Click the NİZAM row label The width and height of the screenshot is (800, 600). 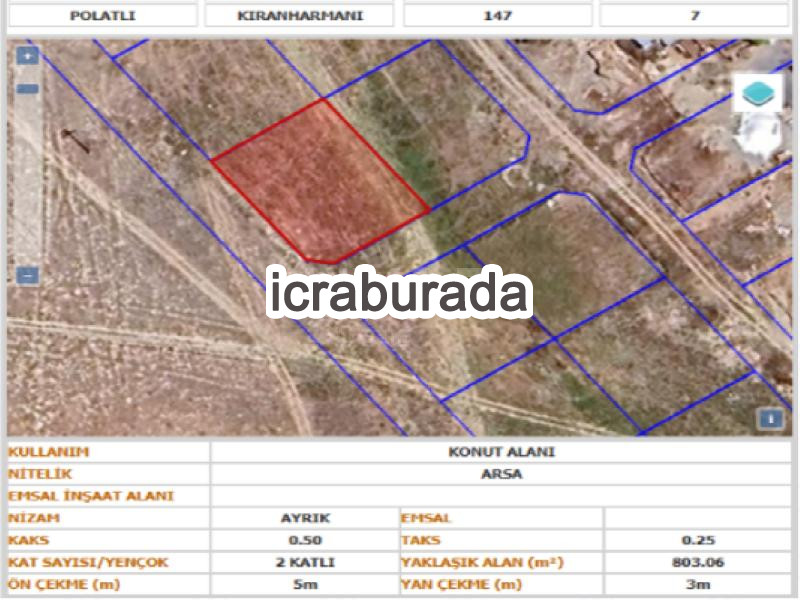tap(34, 517)
